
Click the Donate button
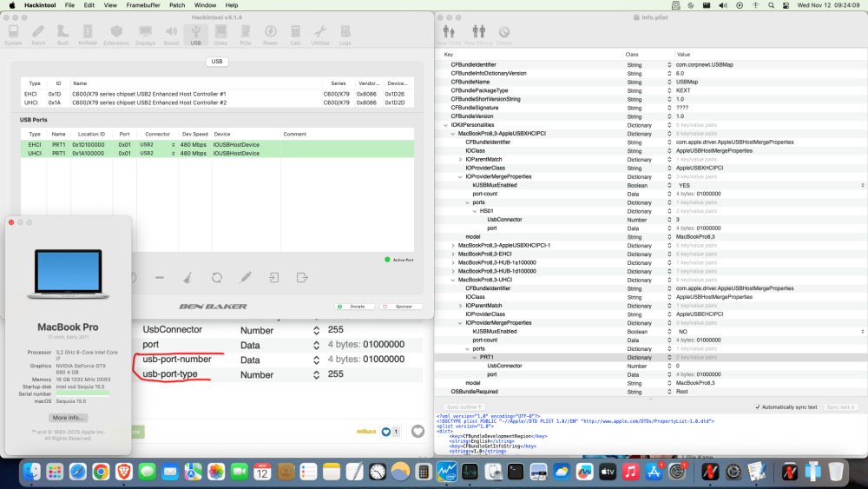coord(355,307)
